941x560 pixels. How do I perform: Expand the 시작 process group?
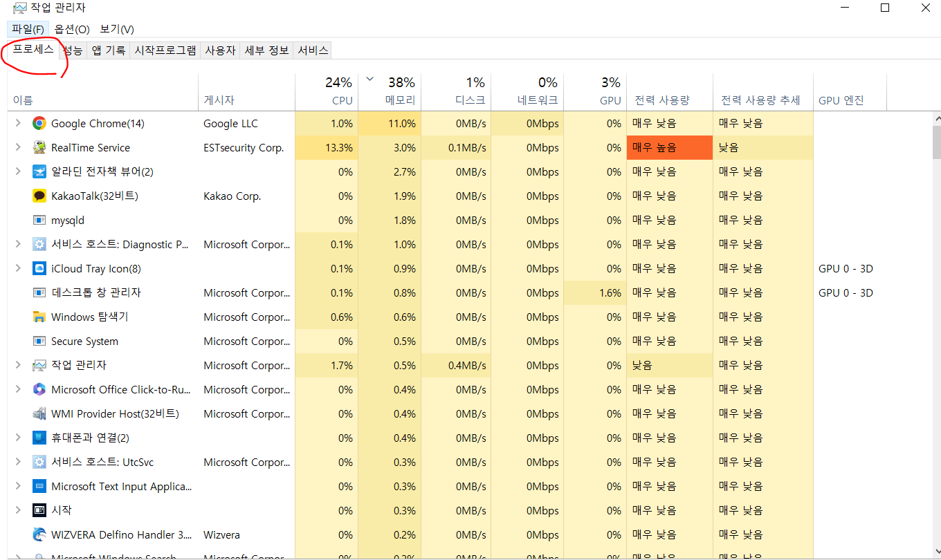coord(18,511)
